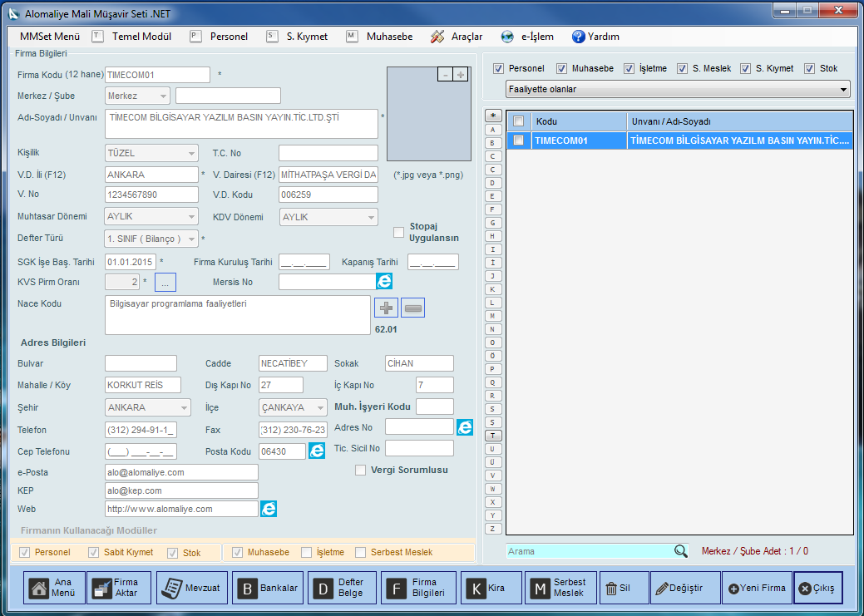Screen dimensions: 864x616
Task: Open Kira button
Action: [x=491, y=588]
